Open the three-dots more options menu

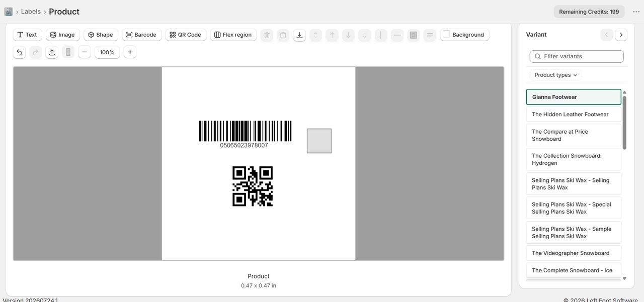point(636,12)
